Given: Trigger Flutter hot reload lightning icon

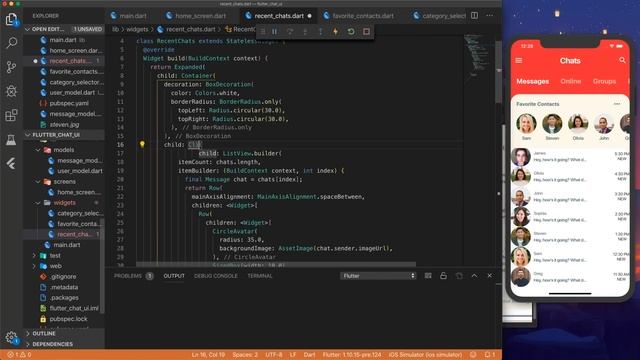Looking at the screenshot, I should point(336,31).
